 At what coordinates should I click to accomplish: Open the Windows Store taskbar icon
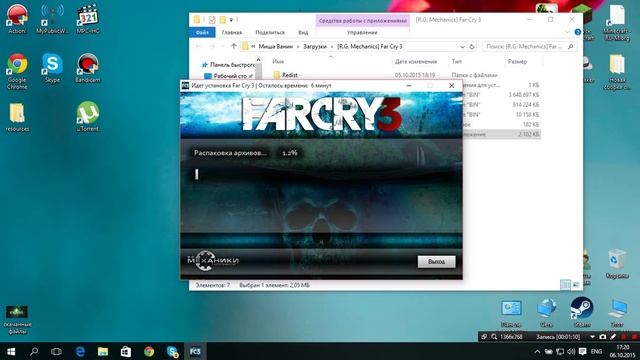[x=126, y=351]
